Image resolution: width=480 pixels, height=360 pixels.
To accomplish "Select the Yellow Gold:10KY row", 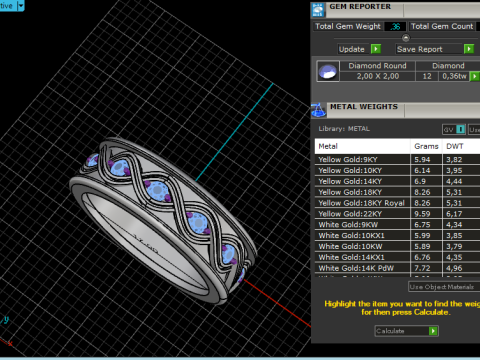I will [x=397, y=170].
